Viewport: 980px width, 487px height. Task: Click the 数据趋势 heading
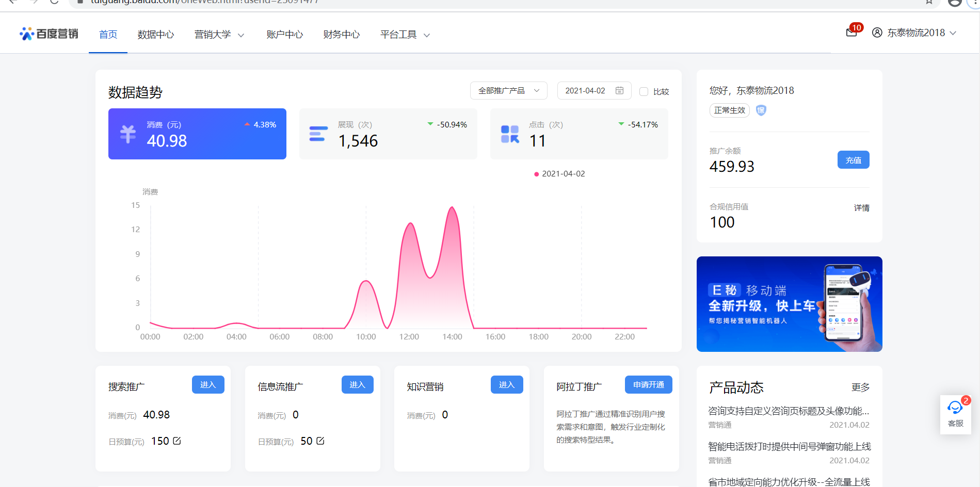(135, 92)
